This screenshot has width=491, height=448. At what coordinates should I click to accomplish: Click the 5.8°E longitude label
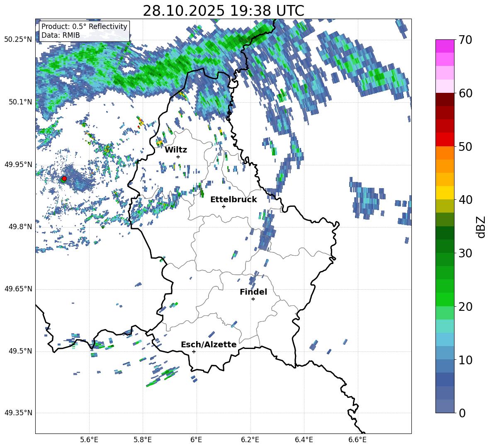143,440
